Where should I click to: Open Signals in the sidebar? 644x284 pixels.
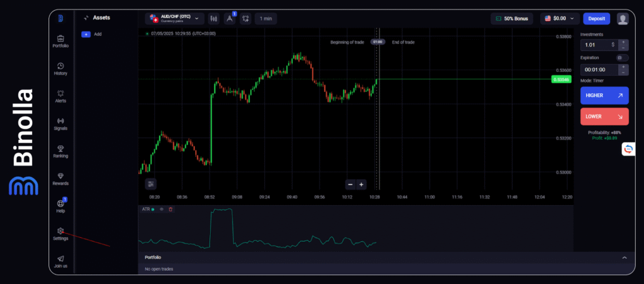(60, 123)
